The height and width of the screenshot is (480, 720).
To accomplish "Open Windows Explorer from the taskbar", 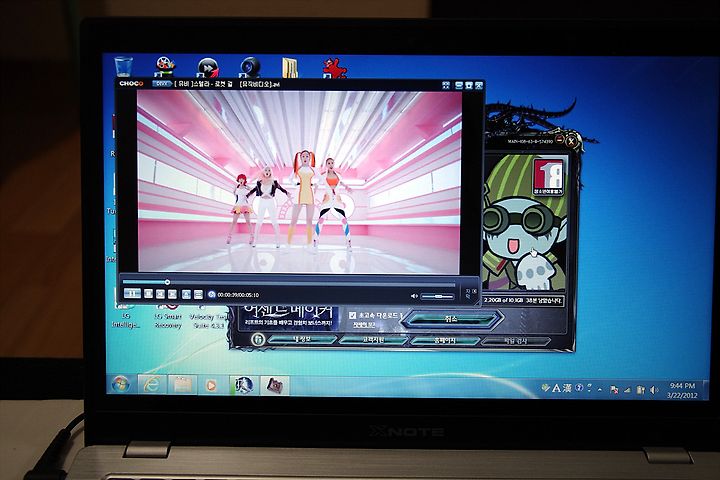I will pyautogui.click(x=182, y=385).
